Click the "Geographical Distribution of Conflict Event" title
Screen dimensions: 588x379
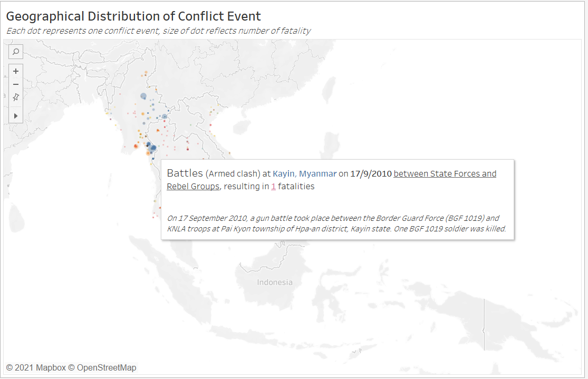point(133,16)
